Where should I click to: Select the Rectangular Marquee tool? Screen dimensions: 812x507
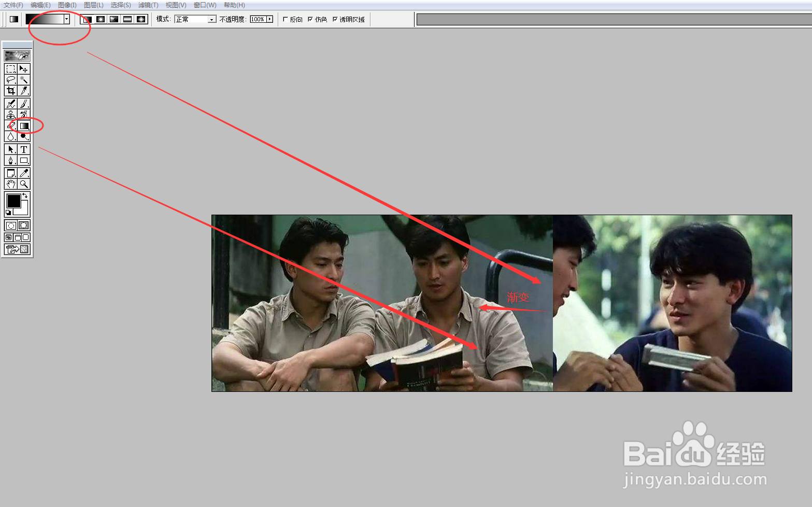(11, 69)
